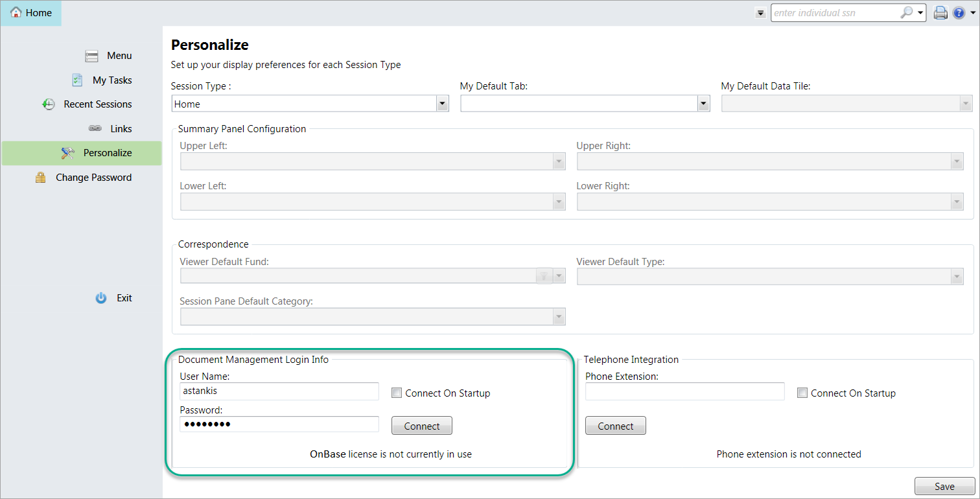Switch to the Home tab
Image resolution: width=980 pixels, height=499 pixels.
tap(31, 13)
